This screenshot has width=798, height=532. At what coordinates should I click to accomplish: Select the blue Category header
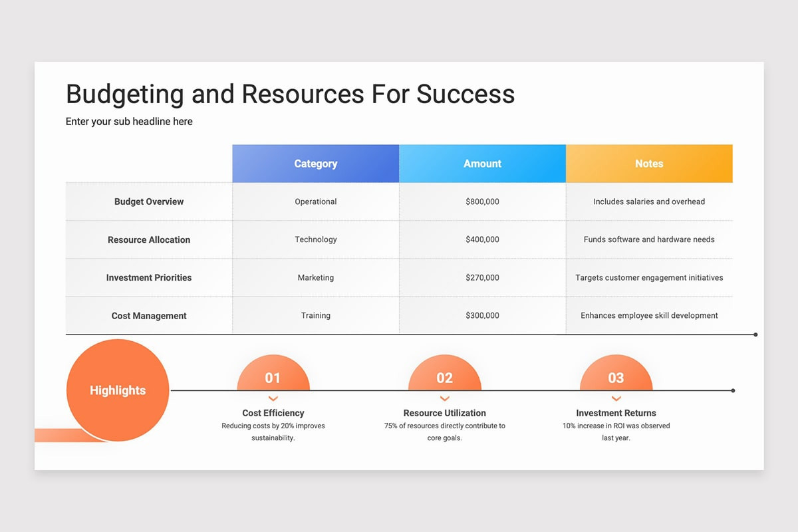(x=315, y=163)
